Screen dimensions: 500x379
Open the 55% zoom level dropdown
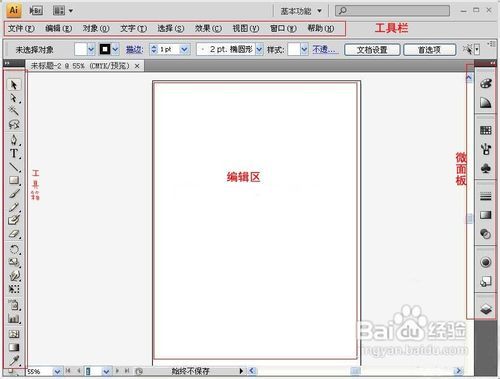(57, 371)
